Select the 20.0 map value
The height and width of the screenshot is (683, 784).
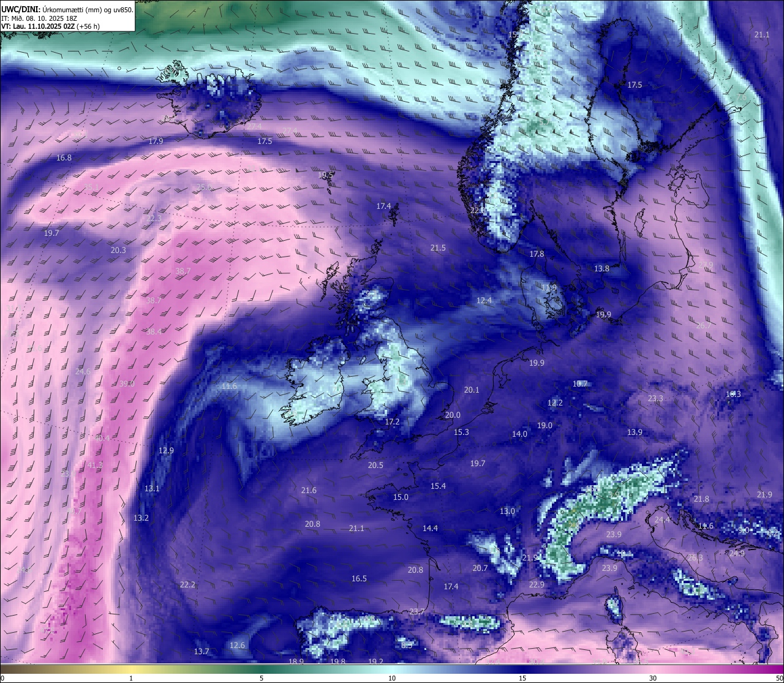click(x=453, y=415)
